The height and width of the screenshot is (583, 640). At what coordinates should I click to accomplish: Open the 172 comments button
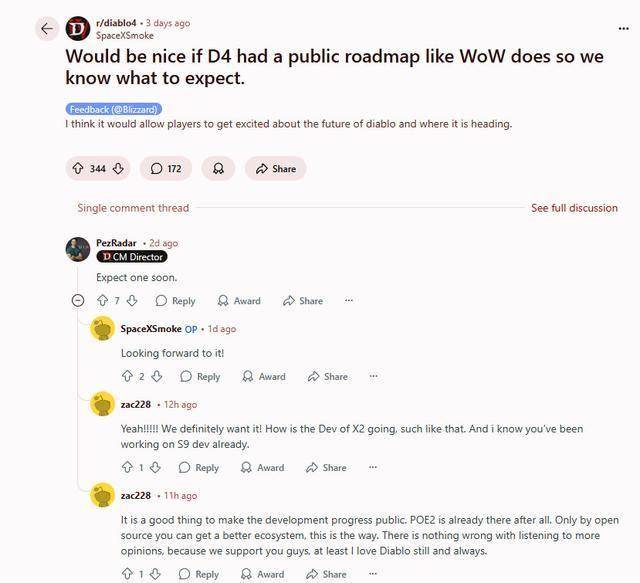166,168
